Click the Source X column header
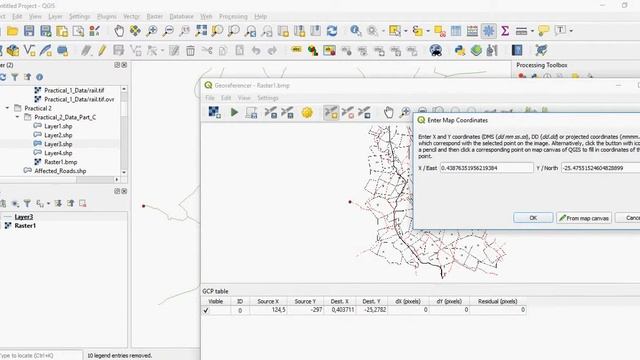 click(x=268, y=301)
